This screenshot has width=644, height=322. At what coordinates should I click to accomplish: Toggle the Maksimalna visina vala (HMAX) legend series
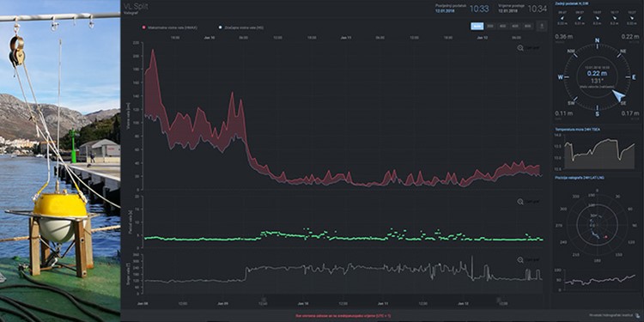tap(170, 27)
